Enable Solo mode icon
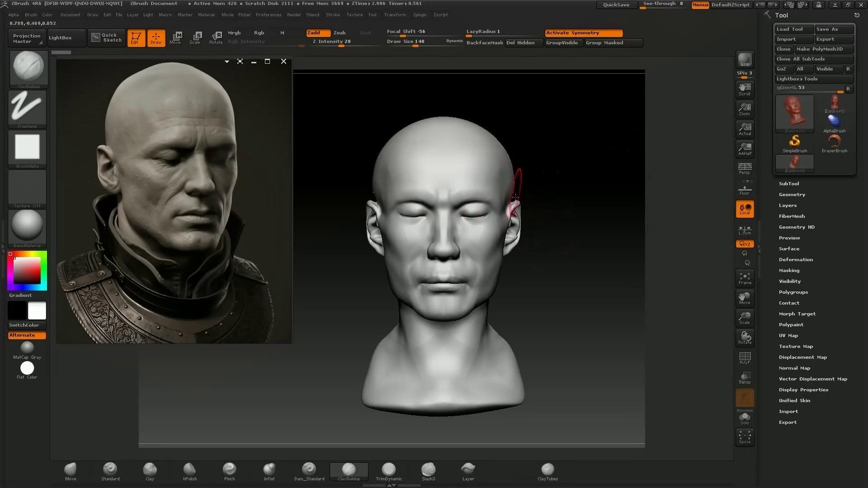 (745, 418)
